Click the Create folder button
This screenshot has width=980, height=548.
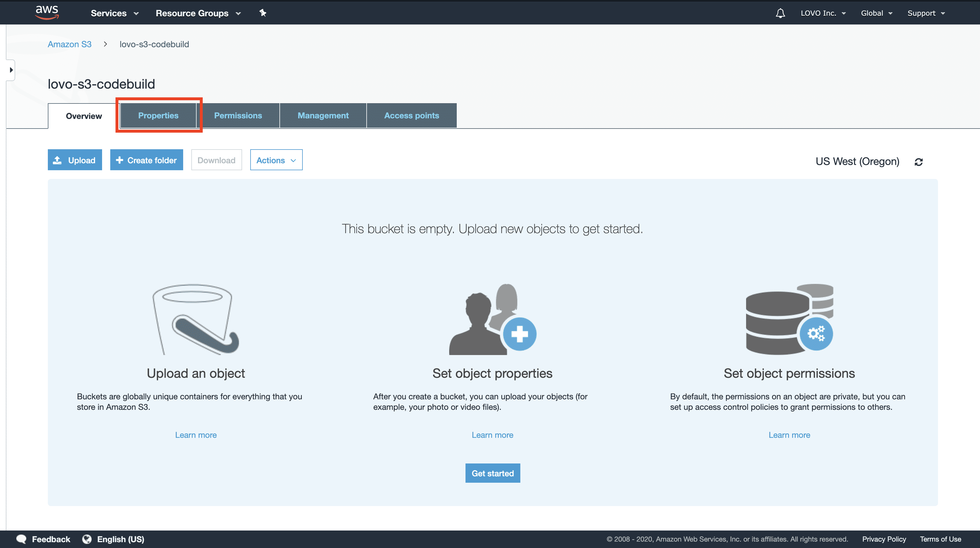(x=146, y=159)
